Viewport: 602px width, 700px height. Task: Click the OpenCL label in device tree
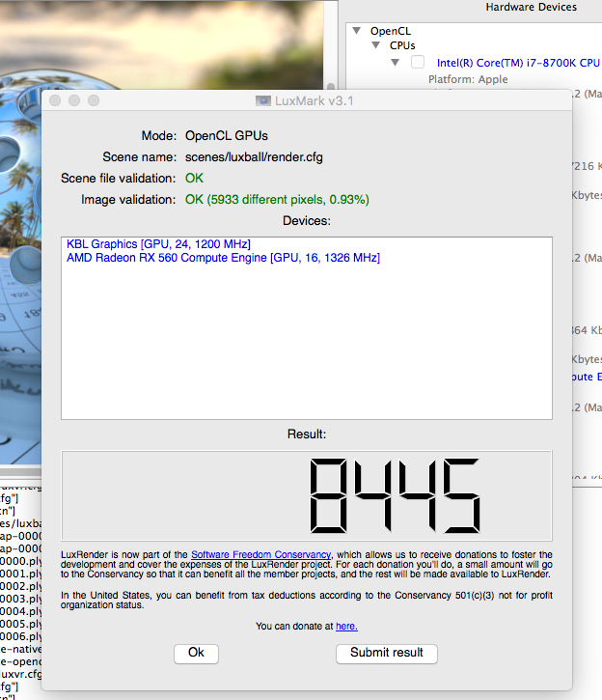[x=391, y=31]
